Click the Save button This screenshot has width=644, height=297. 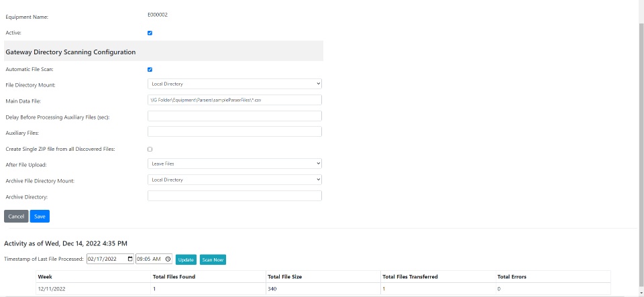coord(40,216)
